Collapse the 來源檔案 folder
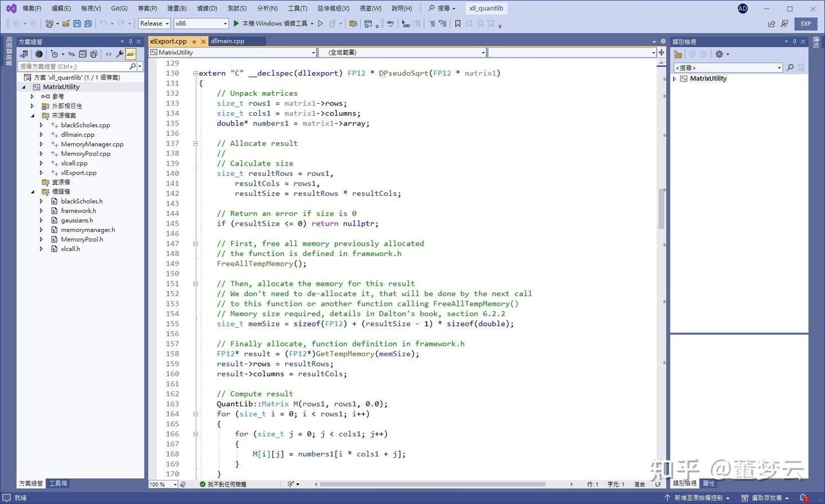The width and height of the screenshot is (825, 504). tap(33, 115)
